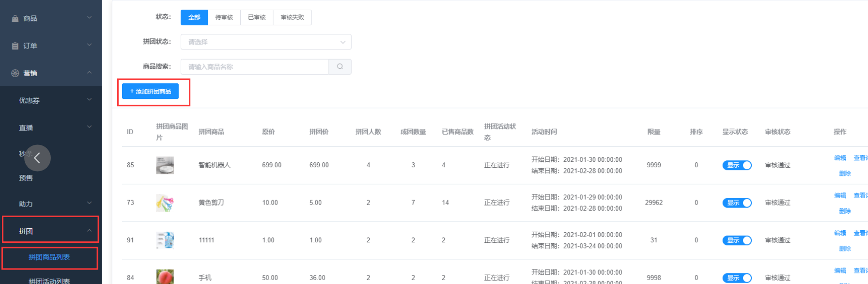The width and height of the screenshot is (868, 284).
Task: Click the 商品 shopping bag sidebar icon
Action: coord(15,18)
